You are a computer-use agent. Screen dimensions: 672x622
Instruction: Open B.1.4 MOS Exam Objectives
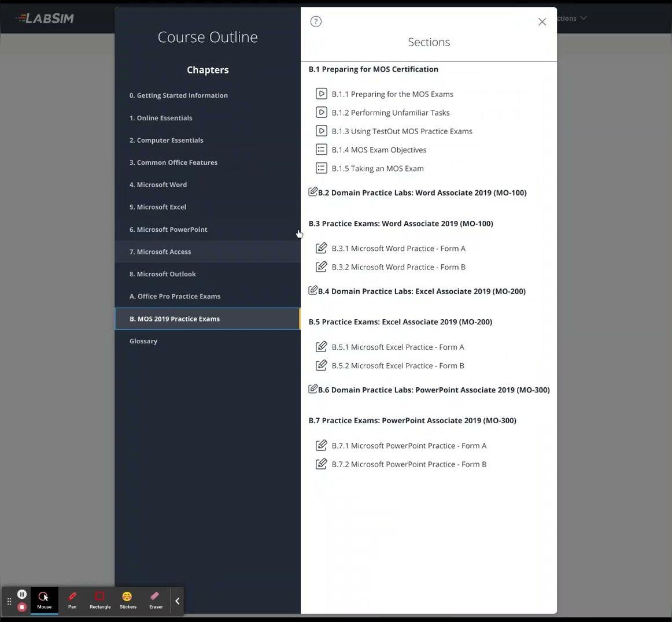pos(379,150)
